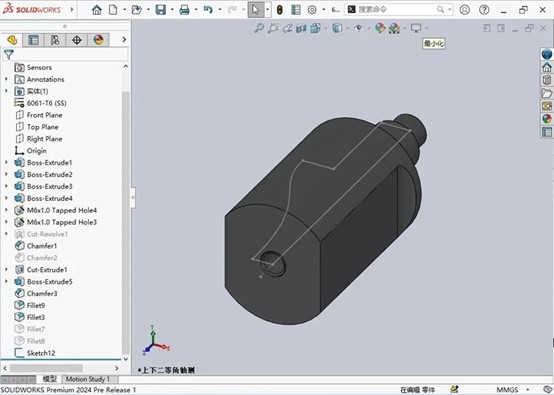Undo last action with Undo arrow

coord(208,10)
